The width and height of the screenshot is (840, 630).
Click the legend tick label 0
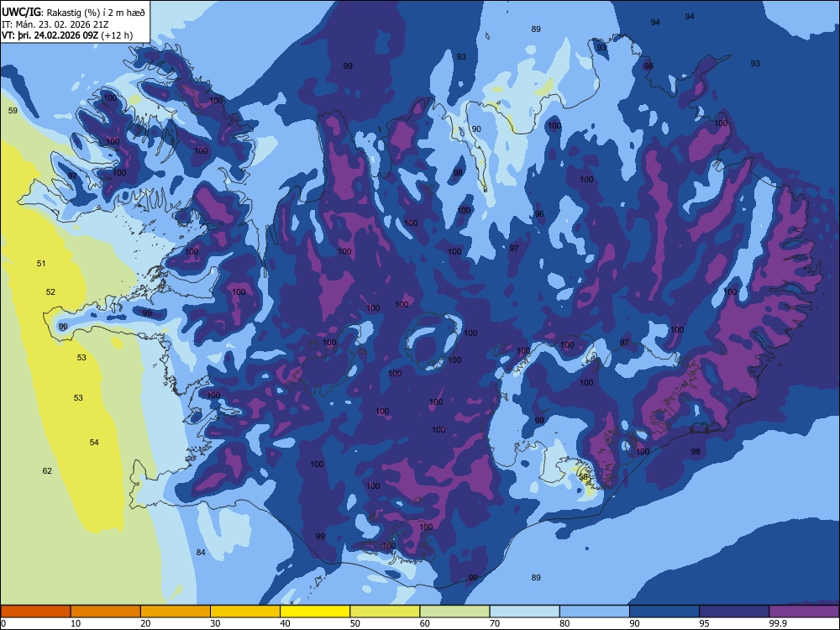3,623
